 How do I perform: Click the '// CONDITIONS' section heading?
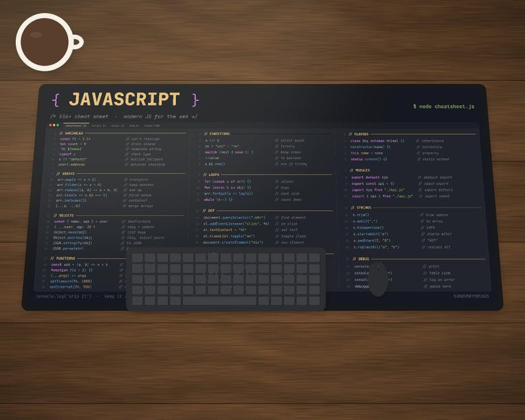217,134
